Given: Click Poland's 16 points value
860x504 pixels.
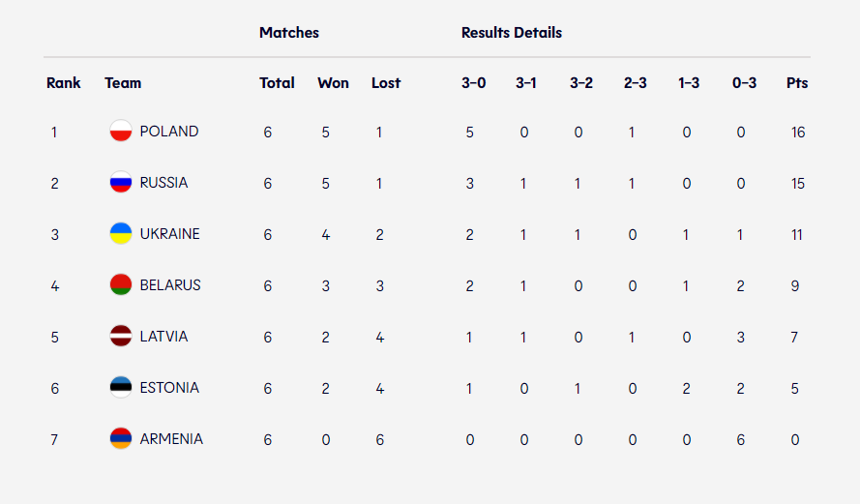Looking at the screenshot, I should tap(797, 133).
